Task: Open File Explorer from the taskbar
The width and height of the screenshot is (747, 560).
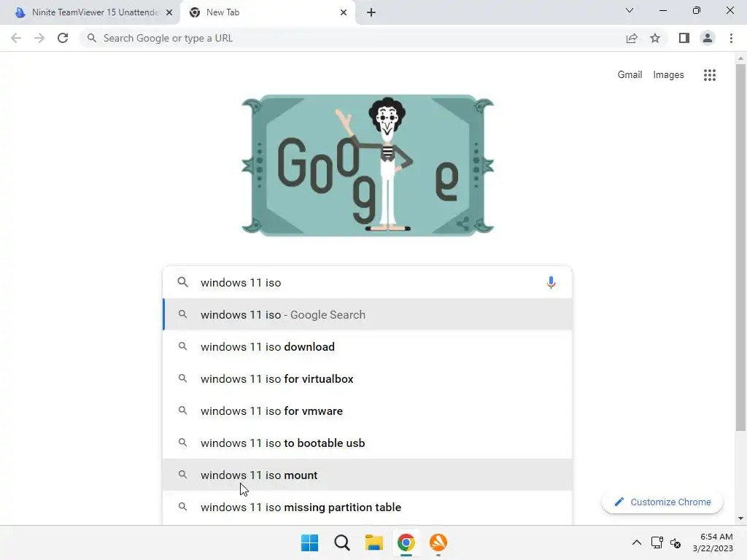Action: (374, 542)
